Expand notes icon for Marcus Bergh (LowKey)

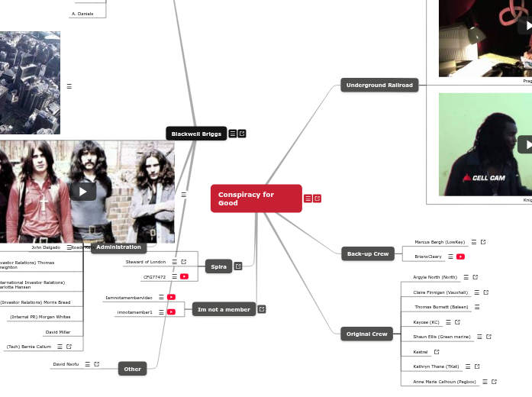click(473, 242)
